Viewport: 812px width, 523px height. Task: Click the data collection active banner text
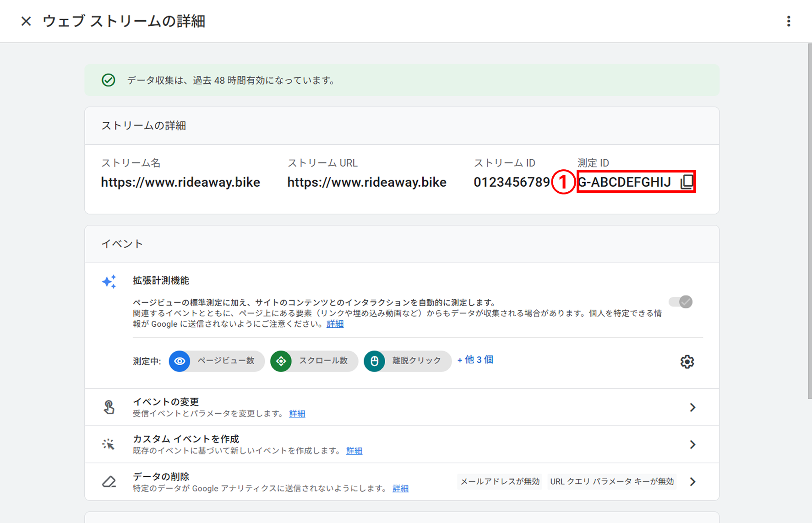pyautogui.click(x=231, y=80)
